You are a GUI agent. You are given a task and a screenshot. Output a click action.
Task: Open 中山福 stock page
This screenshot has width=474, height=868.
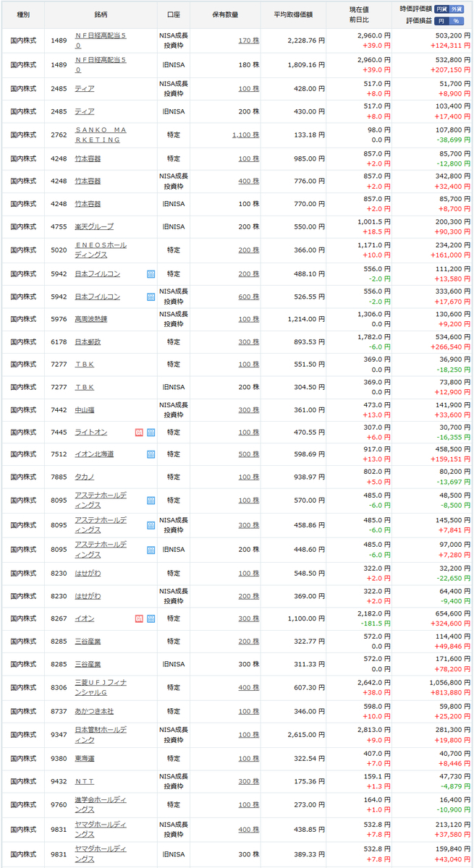click(85, 409)
